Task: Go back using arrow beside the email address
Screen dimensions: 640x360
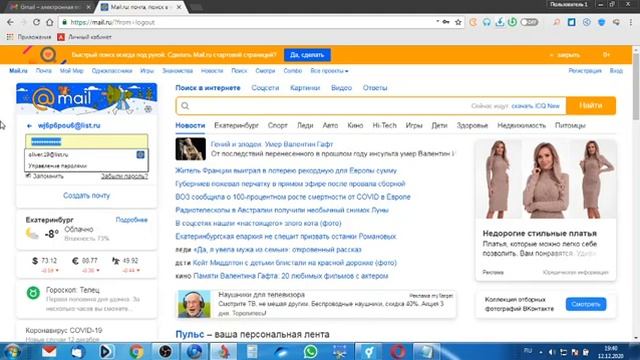Action: (29, 126)
